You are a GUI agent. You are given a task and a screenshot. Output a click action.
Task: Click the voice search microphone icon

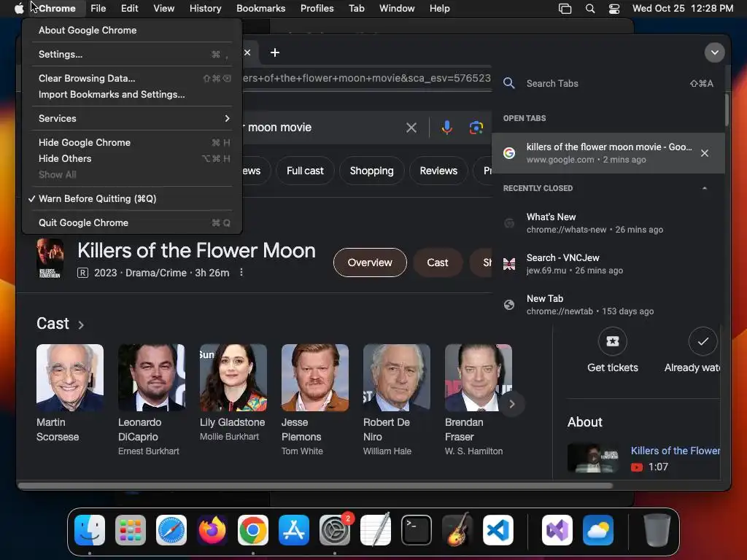click(x=446, y=127)
